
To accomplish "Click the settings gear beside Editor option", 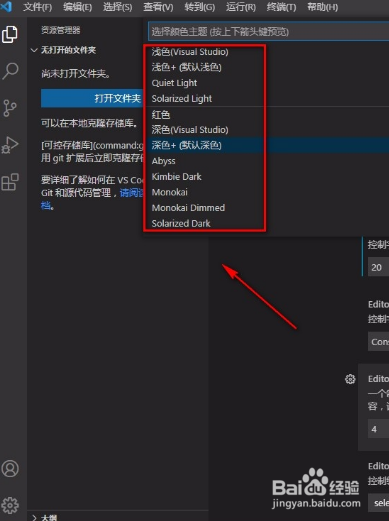I will tap(350, 379).
